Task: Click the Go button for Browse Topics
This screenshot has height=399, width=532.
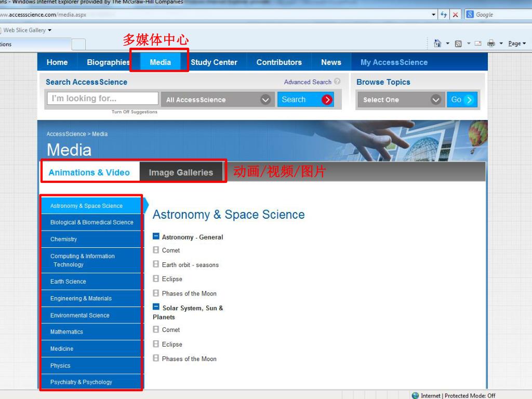Action: click(x=462, y=100)
